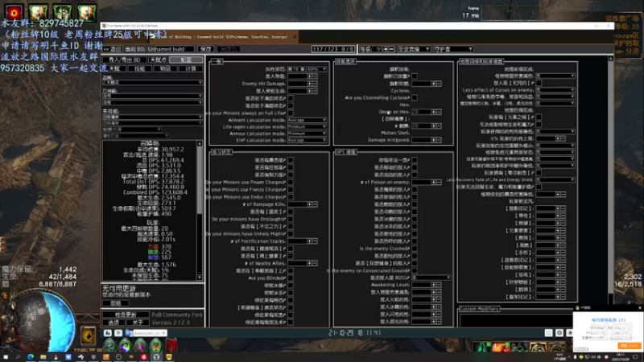Click the red flask in game bar
Image resolution: width=644 pixels, height=362 pixels.
171,346
